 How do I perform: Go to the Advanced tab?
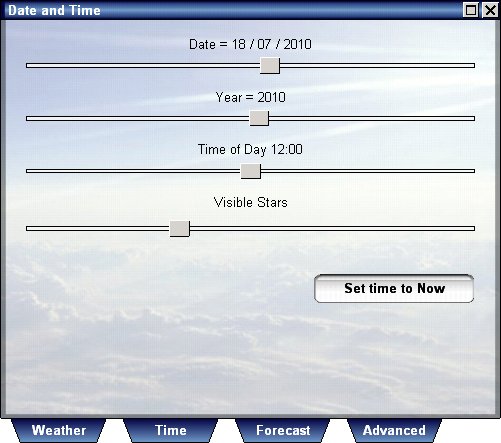click(x=394, y=430)
